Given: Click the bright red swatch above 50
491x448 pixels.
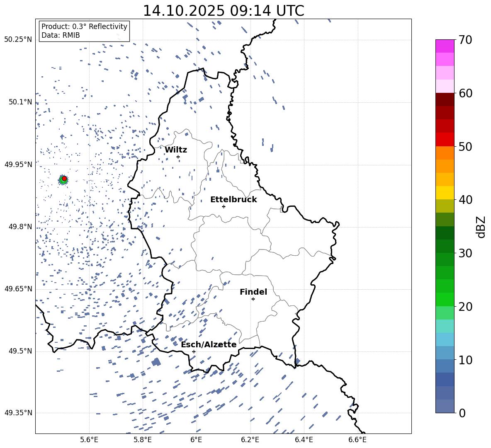Looking at the screenshot, I should [445, 140].
